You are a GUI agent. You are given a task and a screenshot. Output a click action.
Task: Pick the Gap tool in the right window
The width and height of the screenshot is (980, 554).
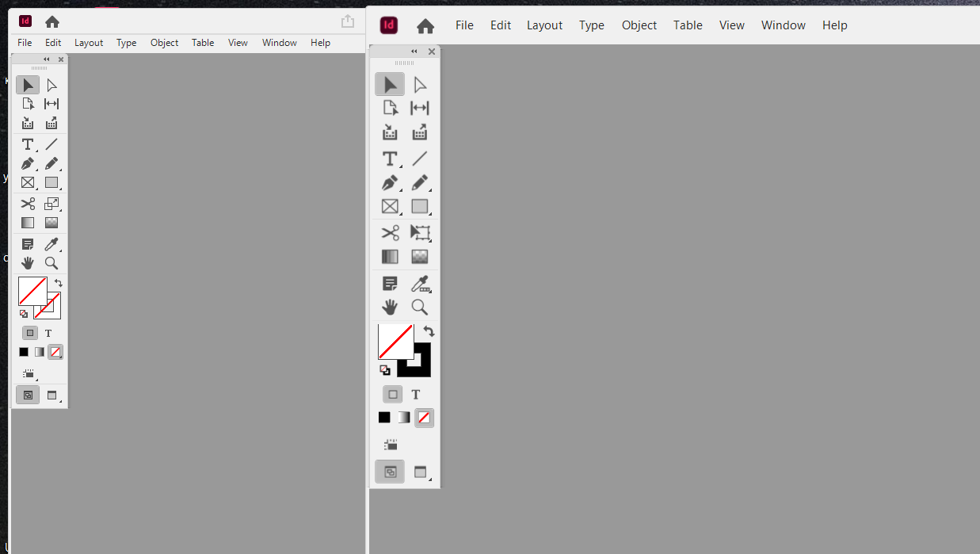tap(420, 109)
